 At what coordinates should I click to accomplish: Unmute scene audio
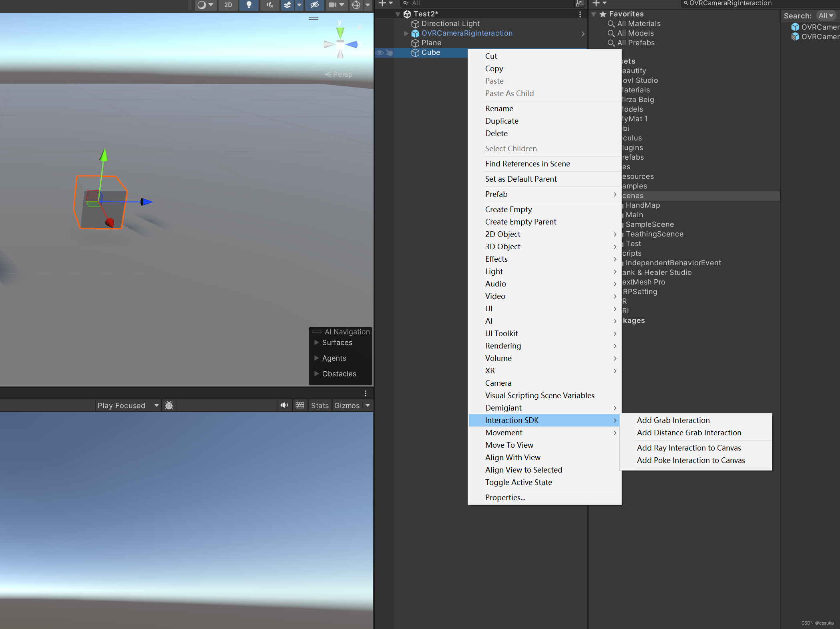pyautogui.click(x=269, y=5)
